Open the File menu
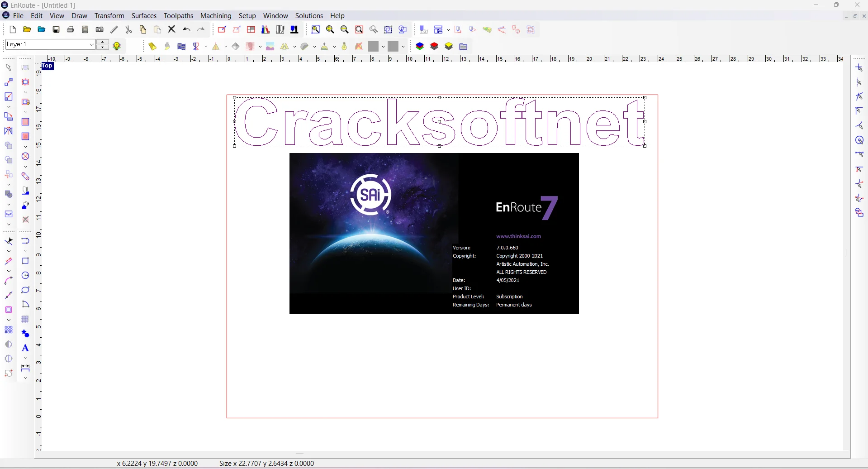The width and height of the screenshot is (868, 469). (19, 16)
